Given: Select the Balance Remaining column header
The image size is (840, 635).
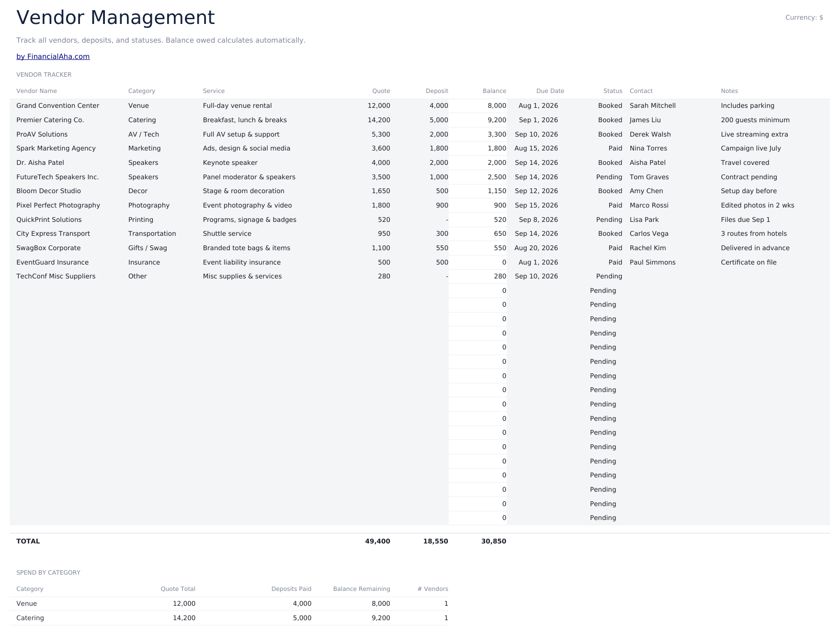Looking at the screenshot, I should pyautogui.click(x=362, y=589).
